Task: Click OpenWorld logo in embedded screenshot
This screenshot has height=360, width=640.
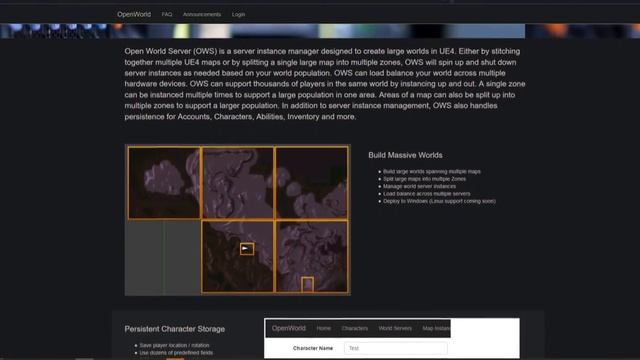Action: 289,328
